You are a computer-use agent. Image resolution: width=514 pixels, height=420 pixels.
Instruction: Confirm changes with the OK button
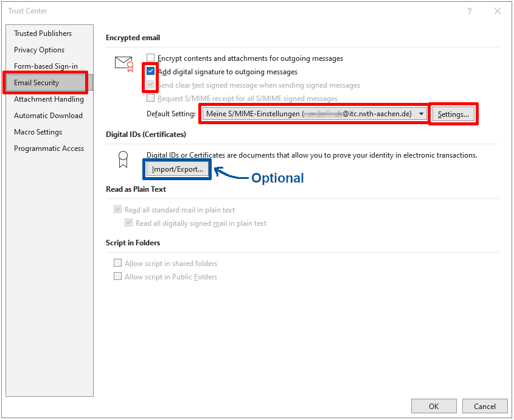click(434, 405)
